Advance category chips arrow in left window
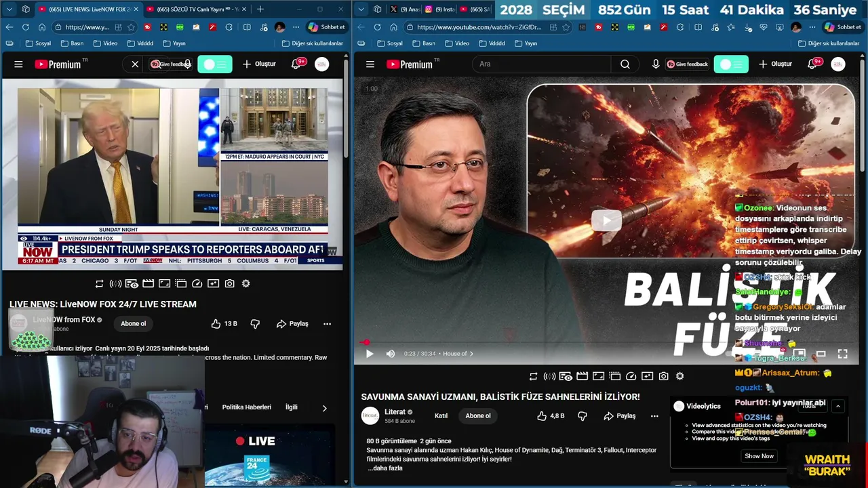The width and height of the screenshot is (868, 488). [x=324, y=408]
